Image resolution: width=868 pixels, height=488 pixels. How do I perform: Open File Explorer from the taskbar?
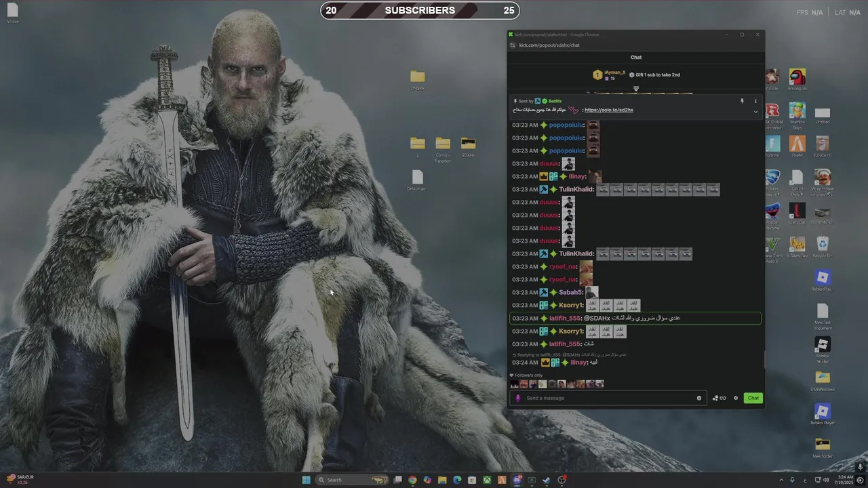442,480
